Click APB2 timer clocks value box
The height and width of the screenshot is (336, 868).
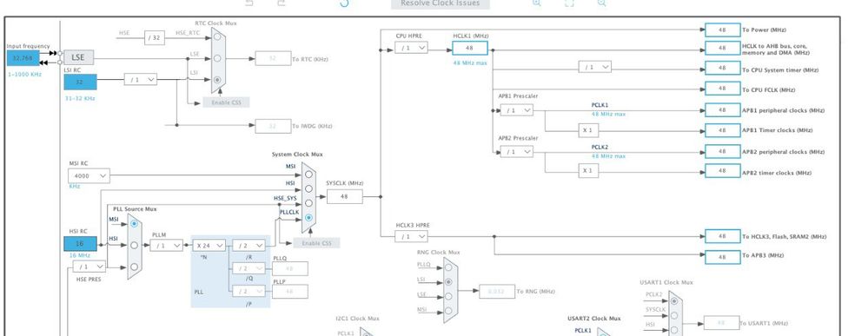point(722,171)
